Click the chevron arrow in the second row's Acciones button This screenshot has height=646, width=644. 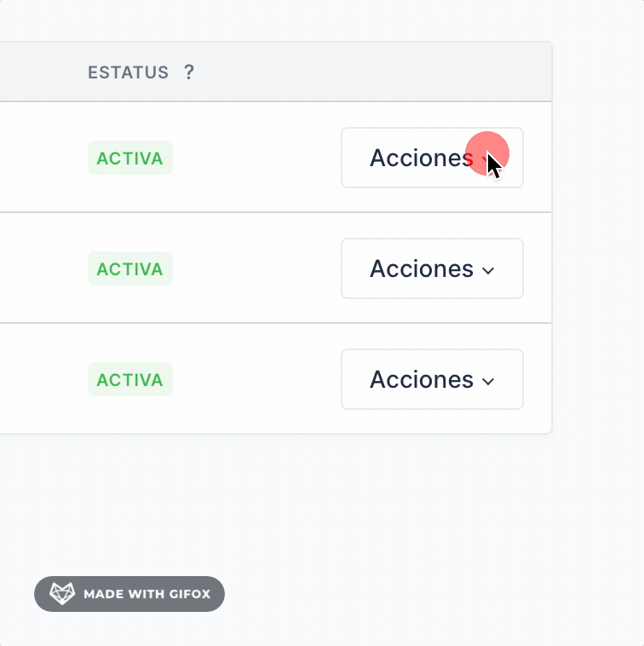(x=488, y=270)
